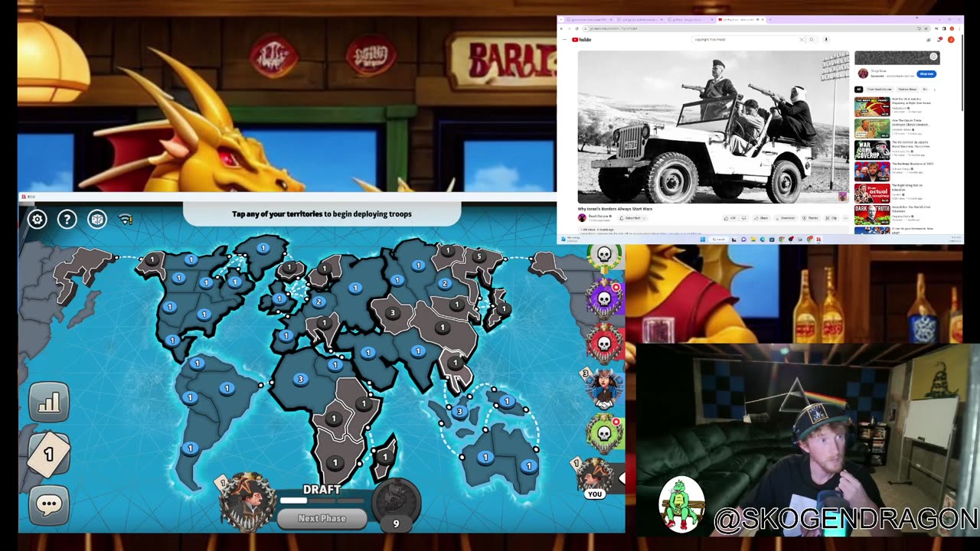Click the jeep video player

pos(713,127)
